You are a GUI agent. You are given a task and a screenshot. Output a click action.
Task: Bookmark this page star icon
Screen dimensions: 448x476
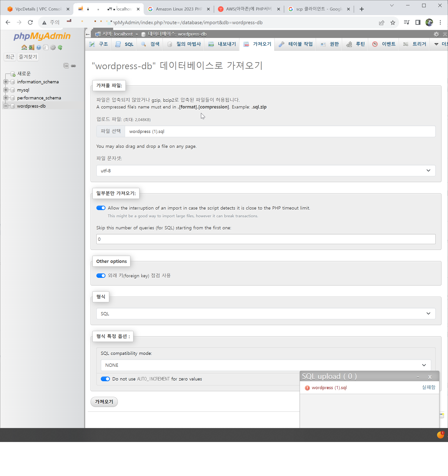393,23
